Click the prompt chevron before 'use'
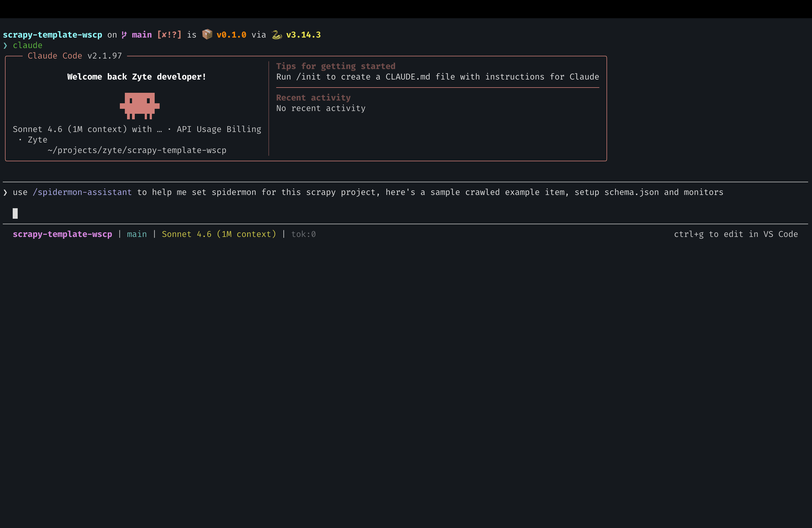Viewport: 812px width, 528px height. coord(5,192)
